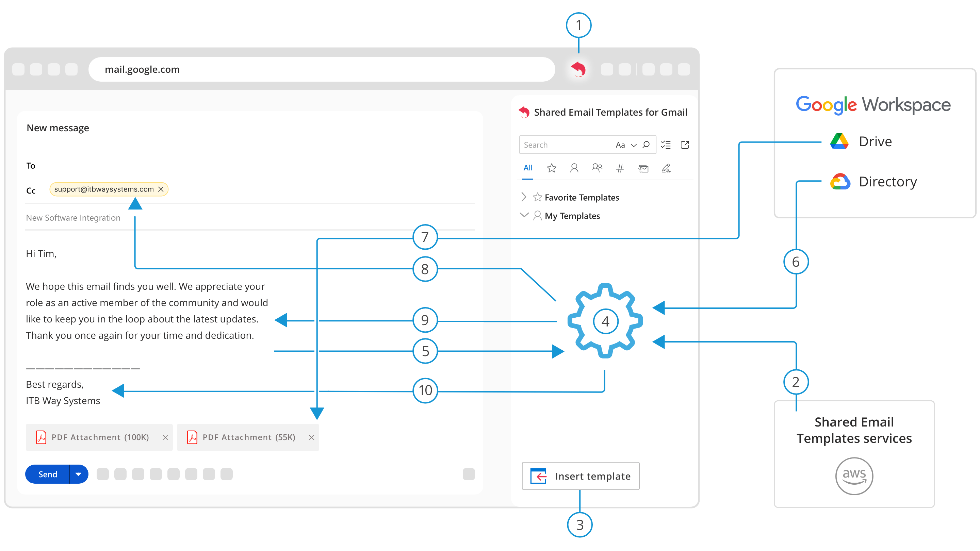Click the Shared Email Templates services label
Screen dimensions: 980x551
click(854, 430)
